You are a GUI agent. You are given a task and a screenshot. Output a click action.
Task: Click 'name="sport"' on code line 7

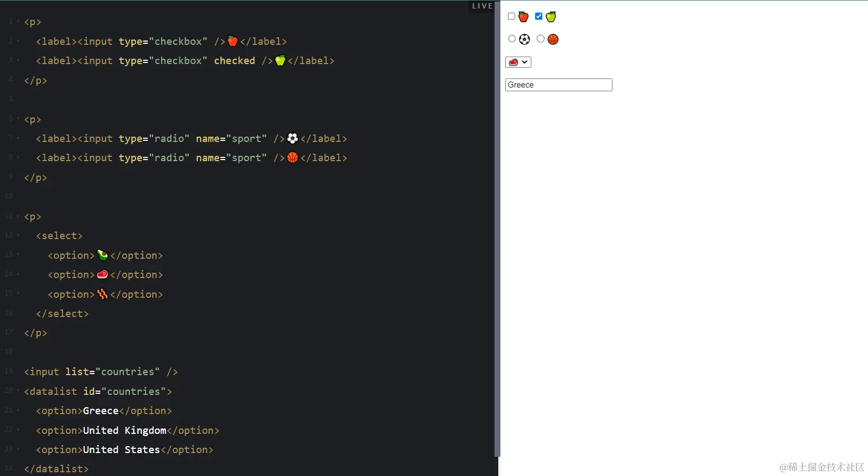click(x=232, y=139)
